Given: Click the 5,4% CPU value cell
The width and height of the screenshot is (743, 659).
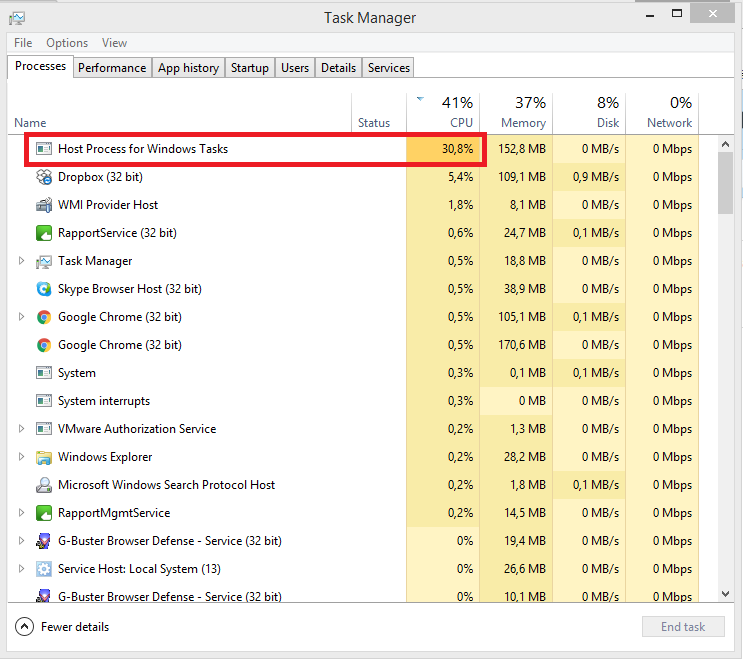Looking at the screenshot, I should pos(443,177).
